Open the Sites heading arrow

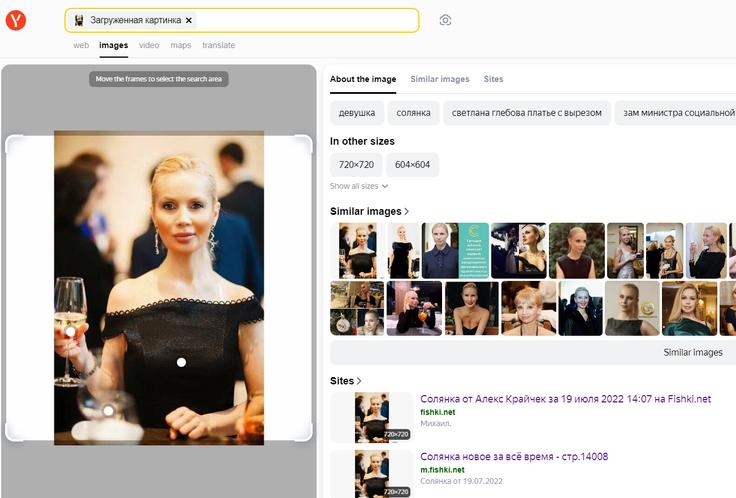click(x=359, y=381)
